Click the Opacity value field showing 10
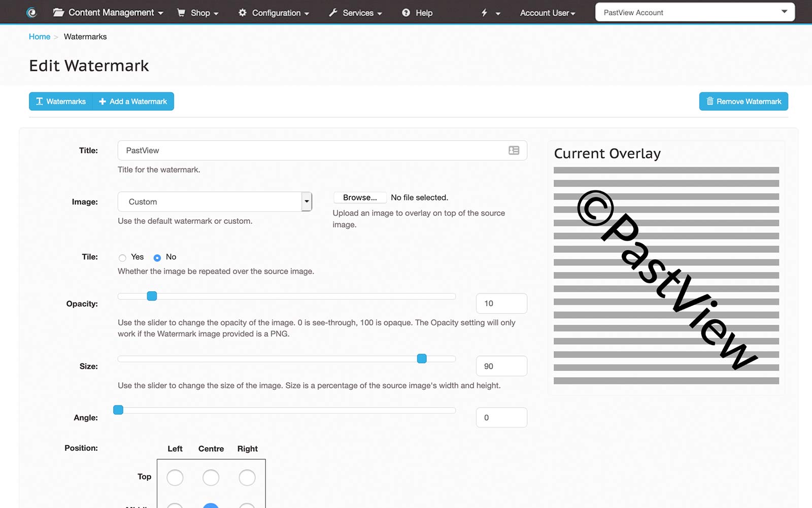The height and width of the screenshot is (508, 812). pyautogui.click(x=501, y=303)
